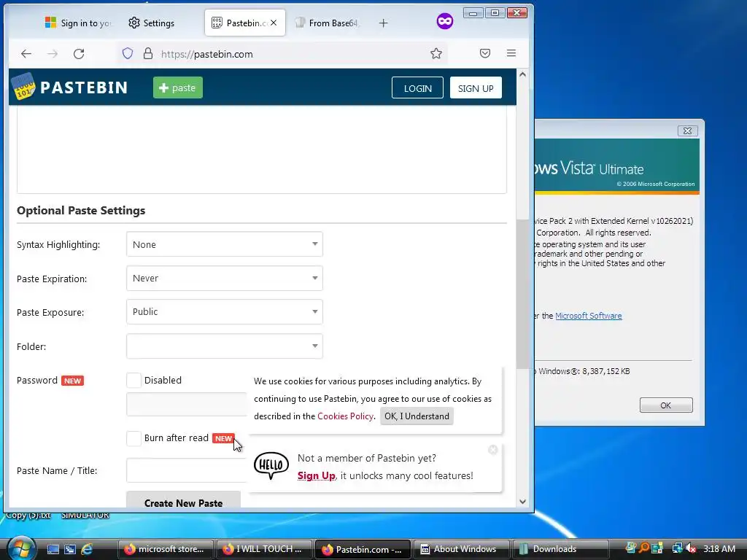Open the Windows Start orb
Viewport: 747px width, 560px height.
tap(21, 548)
